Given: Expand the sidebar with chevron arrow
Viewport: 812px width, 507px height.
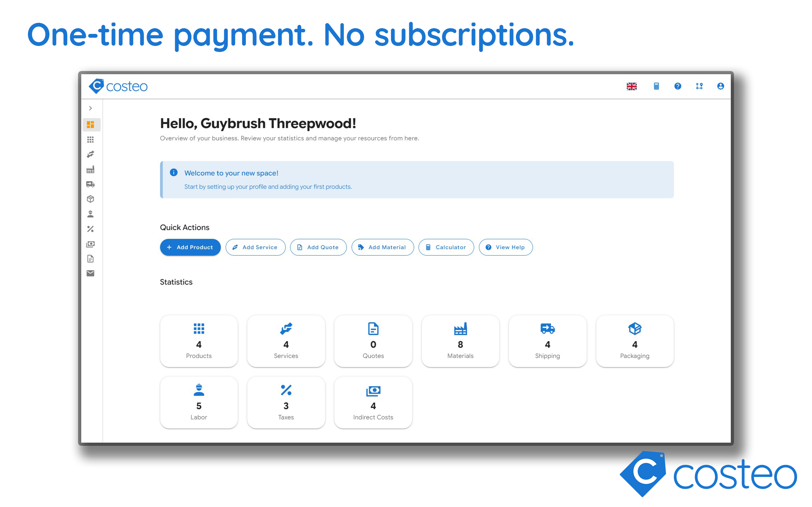Looking at the screenshot, I should tap(90, 108).
